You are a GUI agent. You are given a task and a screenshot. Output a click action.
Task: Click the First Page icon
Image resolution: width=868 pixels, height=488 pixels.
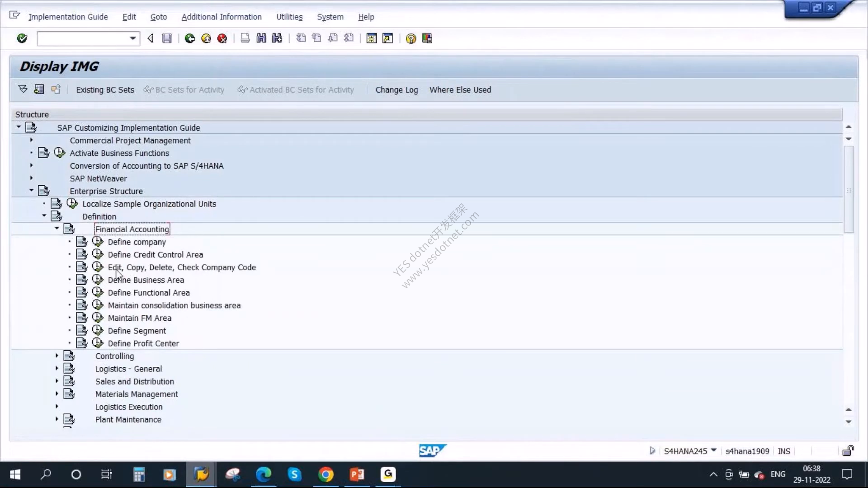(301, 38)
